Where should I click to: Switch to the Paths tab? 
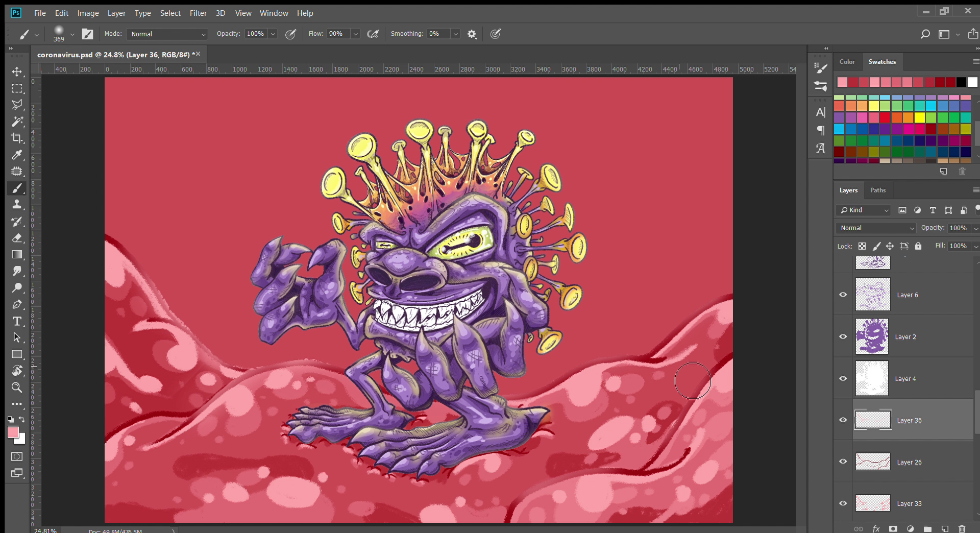(877, 190)
